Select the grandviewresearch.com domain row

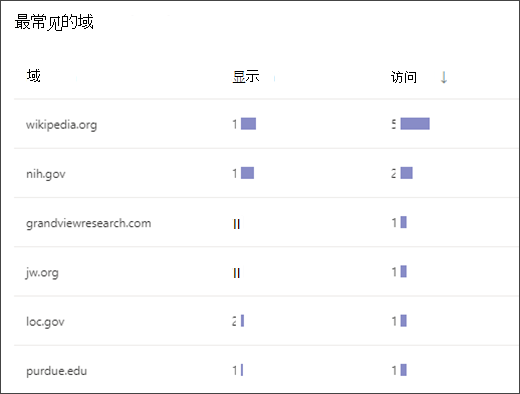point(265,222)
